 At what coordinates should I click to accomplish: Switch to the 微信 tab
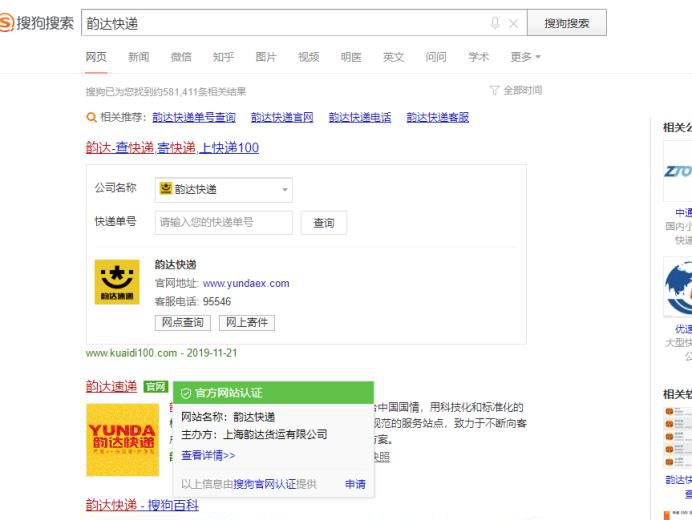(181, 57)
